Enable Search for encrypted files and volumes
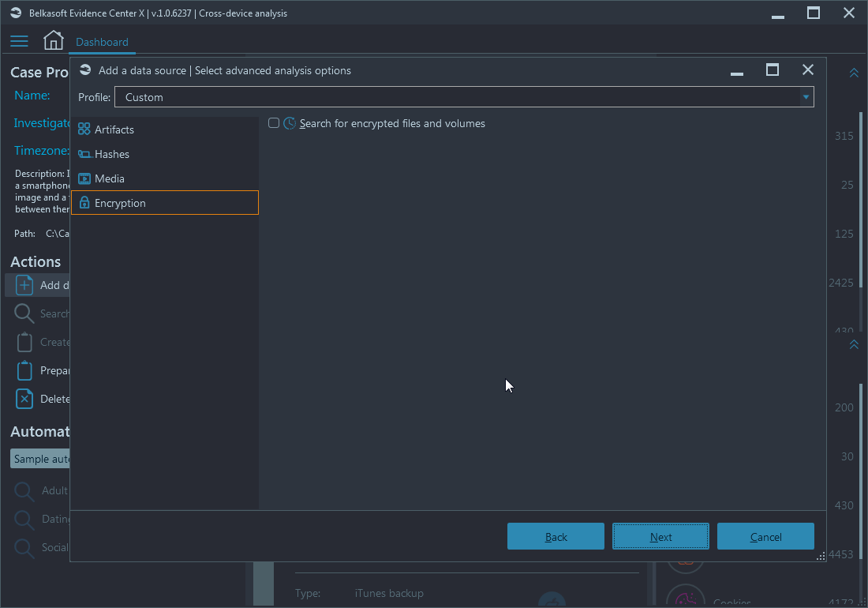 274,123
